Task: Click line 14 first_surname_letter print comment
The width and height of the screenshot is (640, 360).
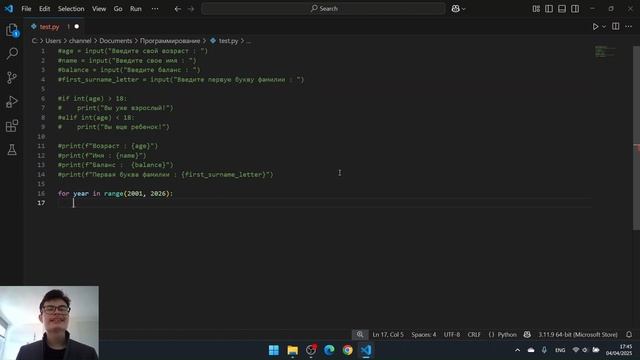Action: point(165,175)
